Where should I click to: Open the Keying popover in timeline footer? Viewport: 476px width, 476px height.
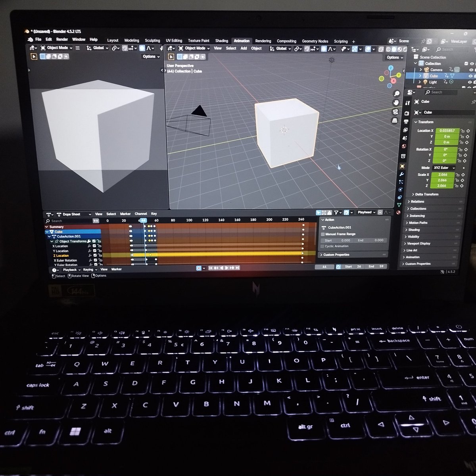pos(90,270)
